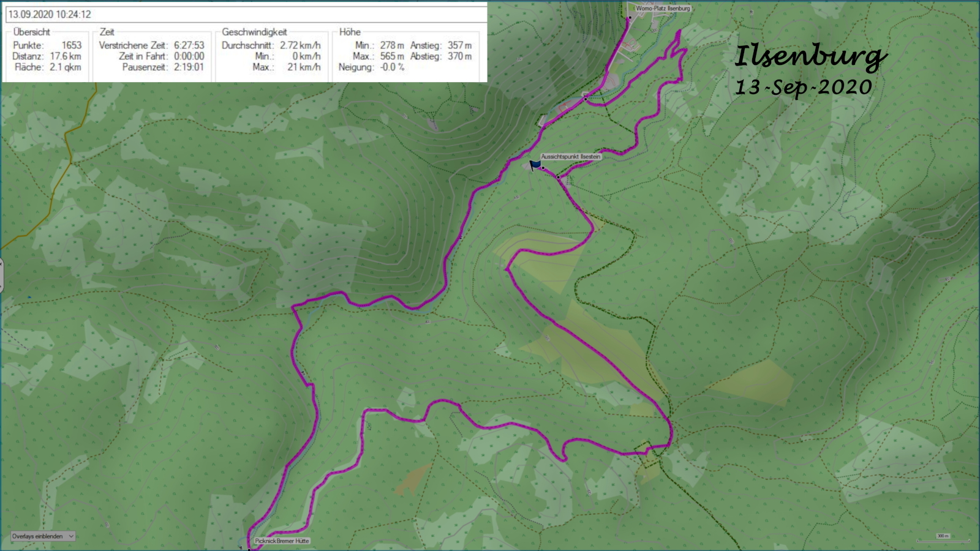
Task: Select the Aussichtspunkt Ilsestein waypoint label
Action: (571, 157)
